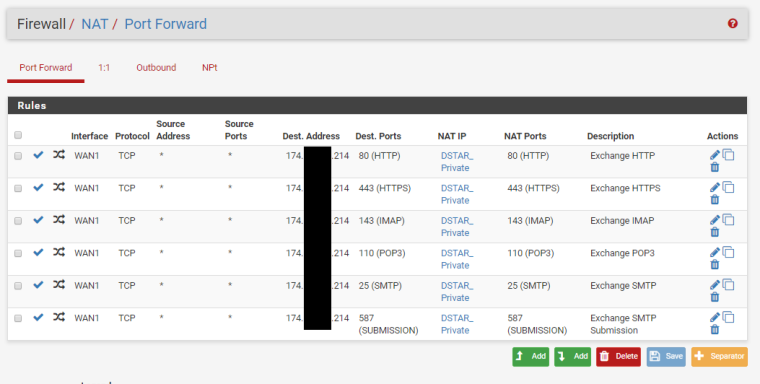Delete the Exchange SMTP Submission rule via the trash icon
The height and width of the screenshot is (384, 760).
click(714, 330)
